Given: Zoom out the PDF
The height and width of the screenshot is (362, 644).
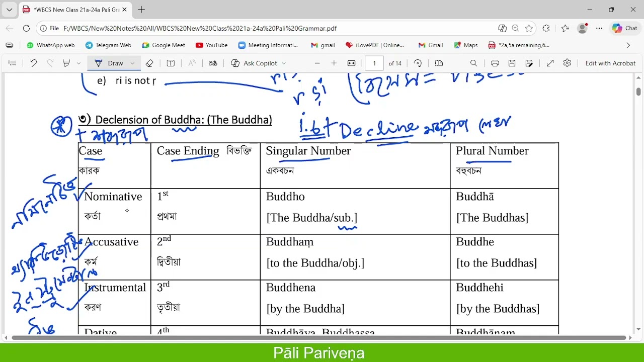Looking at the screenshot, I should pyautogui.click(x=317, y=63).
